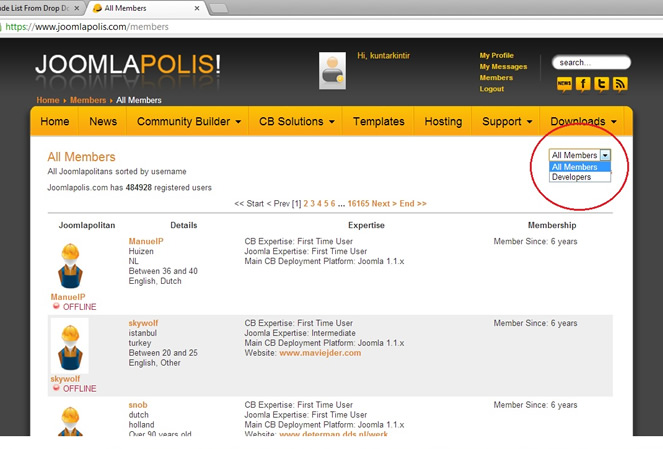Image resolution: width=663 pixels, height=449 pixels.
Task: Click the Joomlapolis logo
Action: [x=128, y=64]
